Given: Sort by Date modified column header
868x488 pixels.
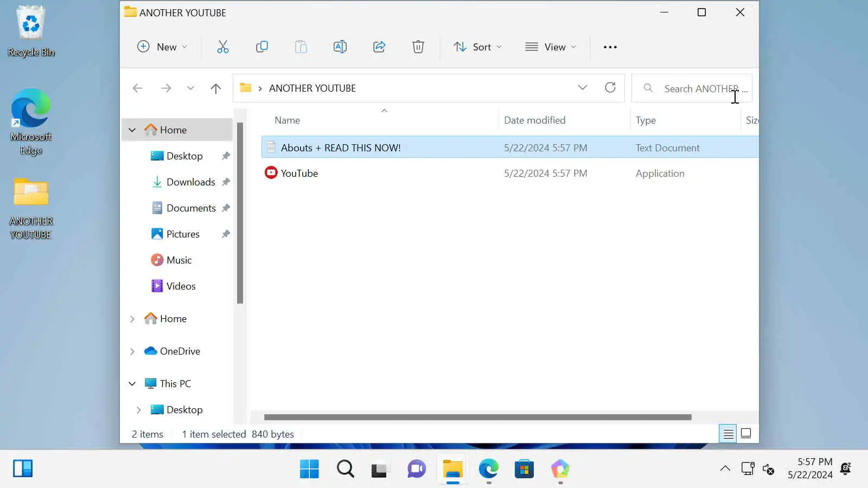Looking at the screenshot, I should tap(534, 120).
